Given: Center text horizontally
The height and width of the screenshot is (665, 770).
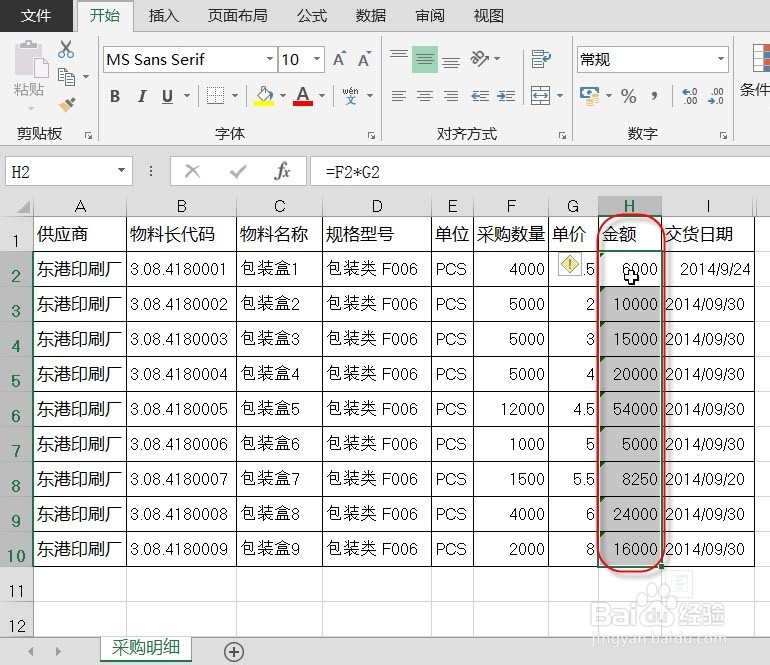Looking at the screenshot, I should (x=425, y=96).
